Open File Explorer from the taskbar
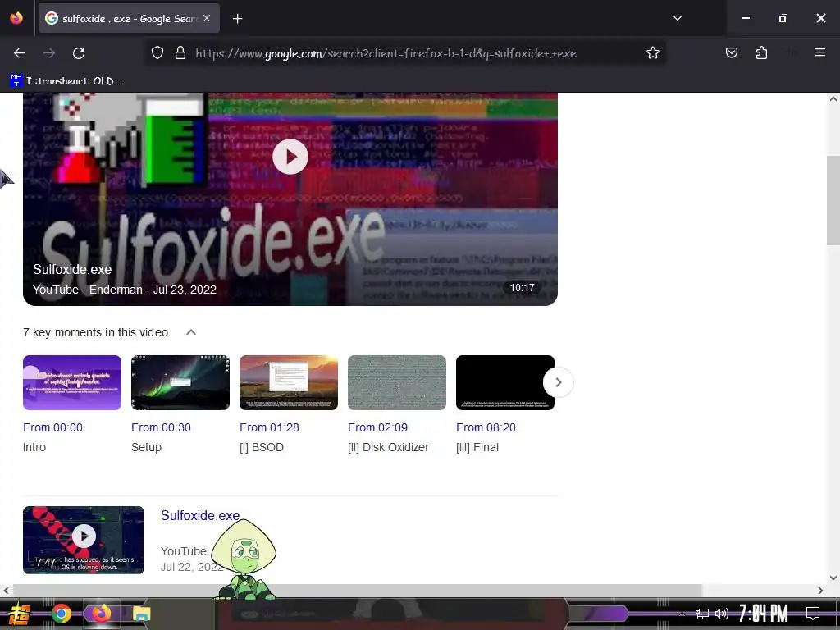Image resolution: width=840 pixels, height=630 pixels. 142,614
